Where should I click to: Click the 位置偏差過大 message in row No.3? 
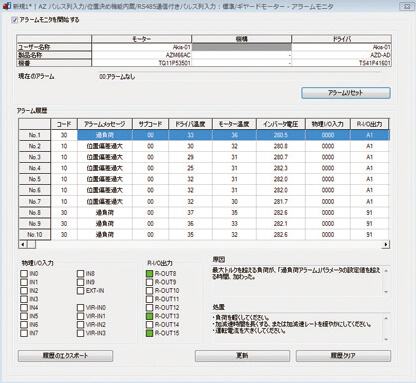[105, 157]
